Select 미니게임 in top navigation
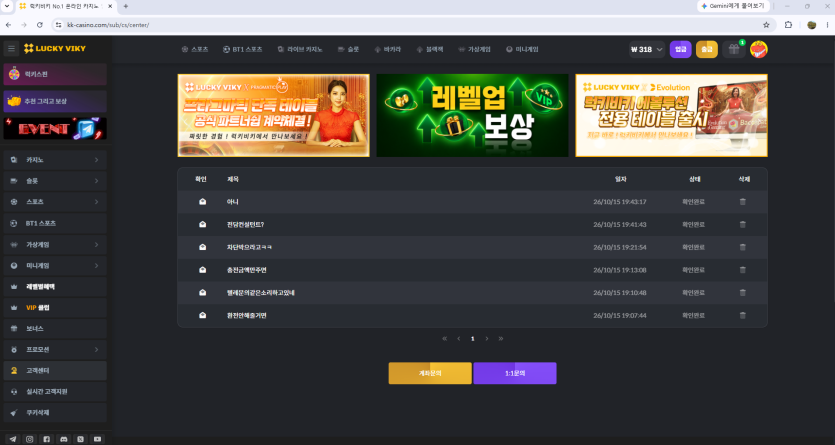The width and height of the screenshot is (835, 445). (522, 49)
